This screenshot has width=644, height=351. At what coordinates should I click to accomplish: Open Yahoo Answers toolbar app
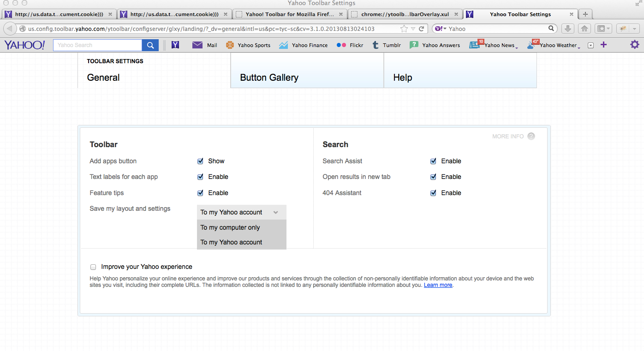click(435, 45)
